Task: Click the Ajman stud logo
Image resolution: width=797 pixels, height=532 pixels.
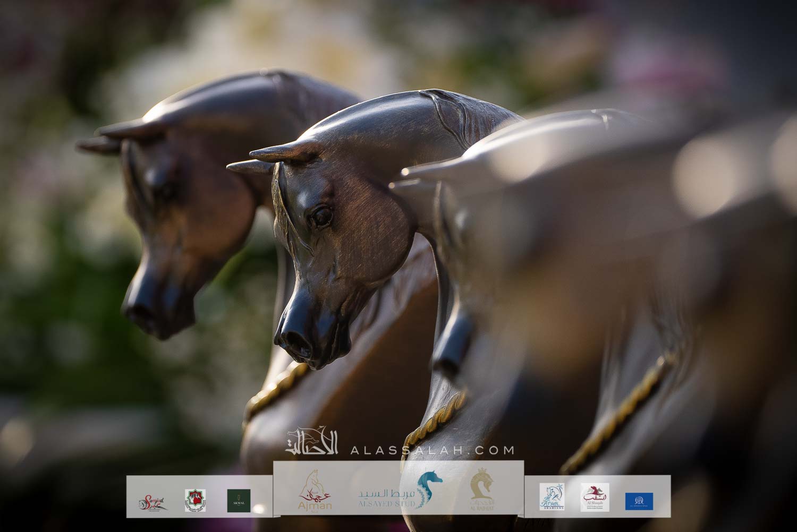Action: pos(316,491)
